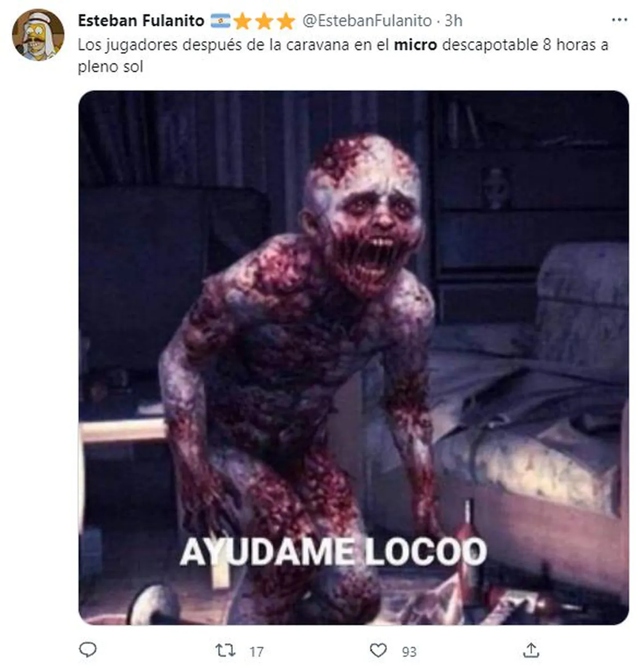
Task: Like the tweet with heart icon
Action: (x=378, y=650)
